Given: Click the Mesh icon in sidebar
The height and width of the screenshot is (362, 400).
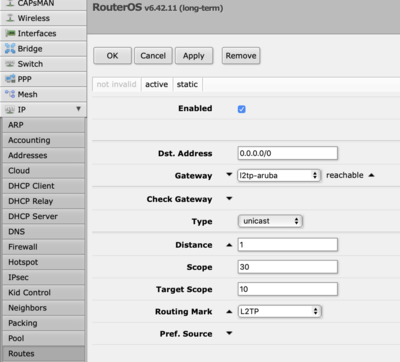Looking at the screenshot, I should click(10, 94).
